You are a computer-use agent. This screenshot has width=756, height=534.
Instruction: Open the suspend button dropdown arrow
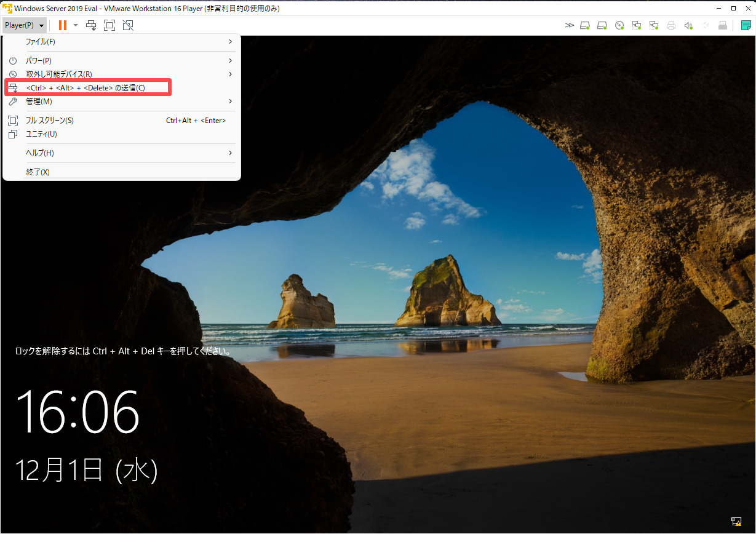(76, 25)
